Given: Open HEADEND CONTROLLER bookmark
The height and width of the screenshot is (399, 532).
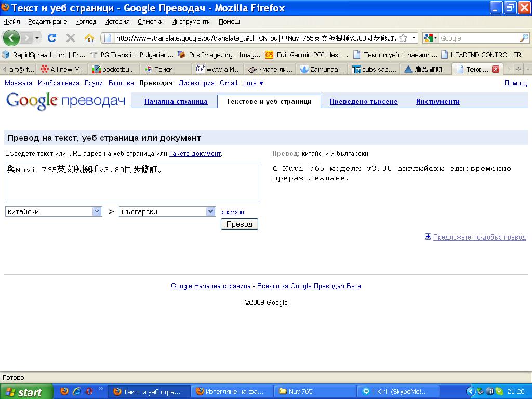Looking at the screenshot, I should pyautogui.click(x=481, y=55).
